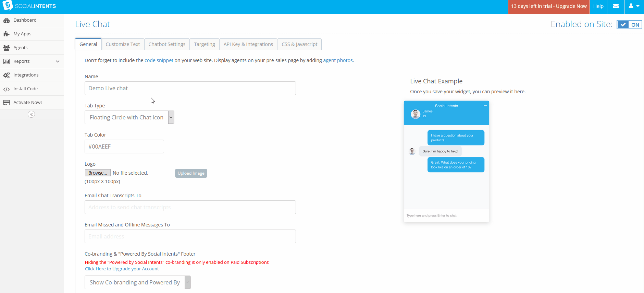
Task: Open My Apps in the sidebar
Action: (x=32, y=34)
